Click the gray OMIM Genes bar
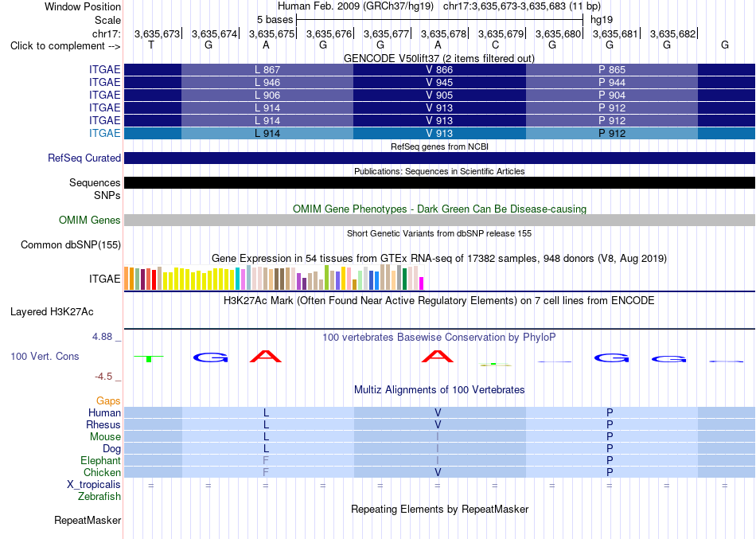Viewport: 756px width, 539px height. click(x=439, y=220)
